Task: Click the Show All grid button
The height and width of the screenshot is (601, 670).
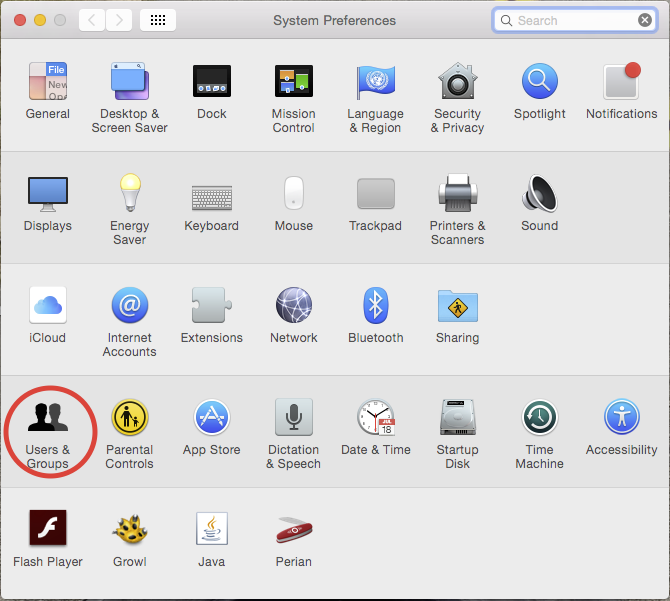Action: point(158,20)
